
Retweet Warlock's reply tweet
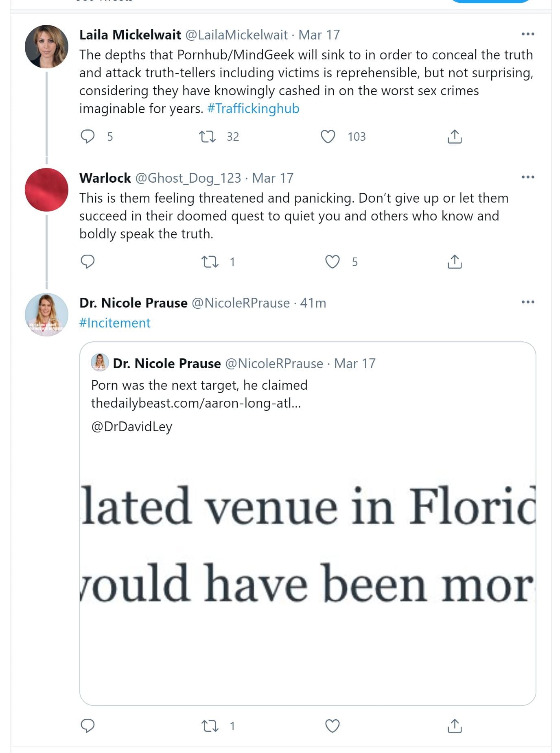[210, 261]
